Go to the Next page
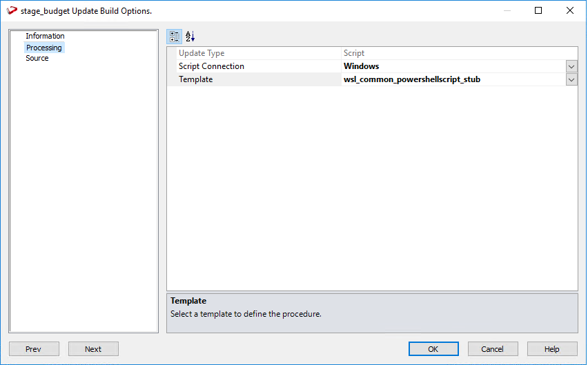Screen dimensions: 588x365 tap(93, 349)
